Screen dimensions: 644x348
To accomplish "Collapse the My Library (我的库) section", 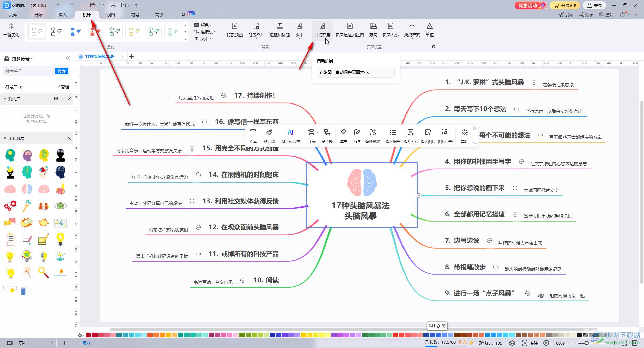I will [5, 99].
